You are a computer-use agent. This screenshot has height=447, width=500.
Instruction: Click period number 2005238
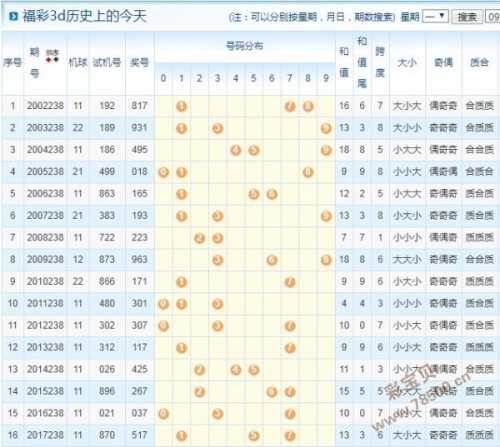click(x=45, y=172)
